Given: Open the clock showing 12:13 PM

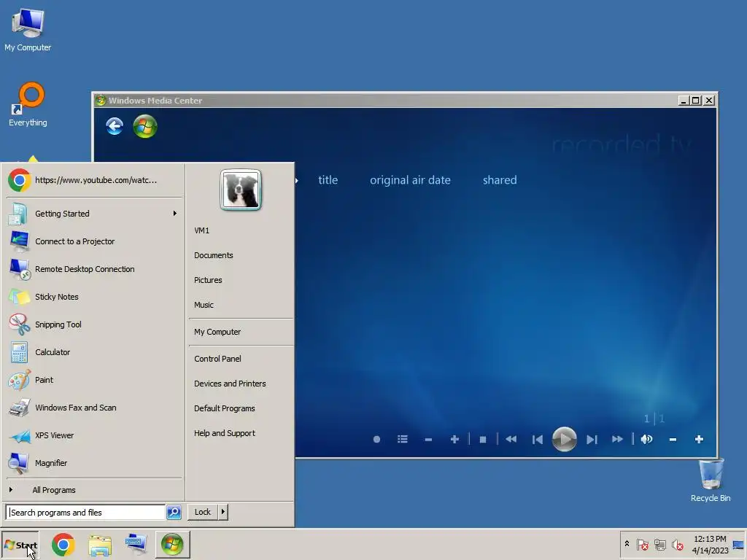Looking at the screenshot, I should [710, 545].
